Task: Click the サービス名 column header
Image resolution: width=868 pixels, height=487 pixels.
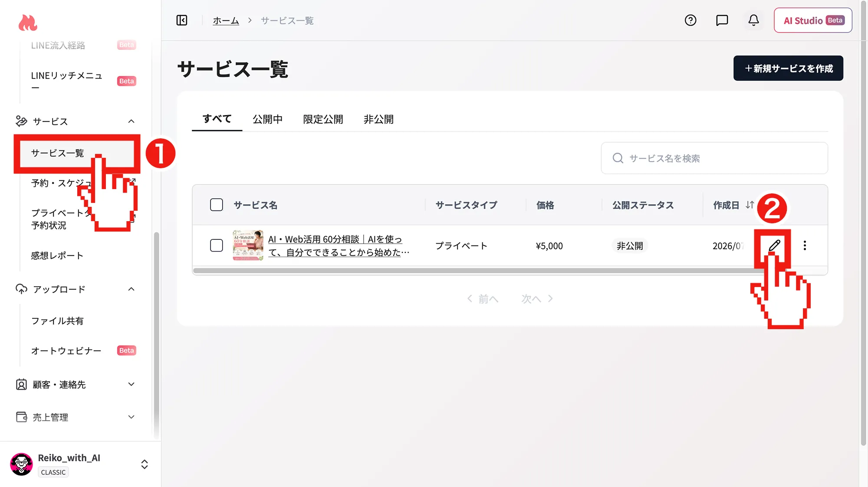Action: tap(255, 205)
